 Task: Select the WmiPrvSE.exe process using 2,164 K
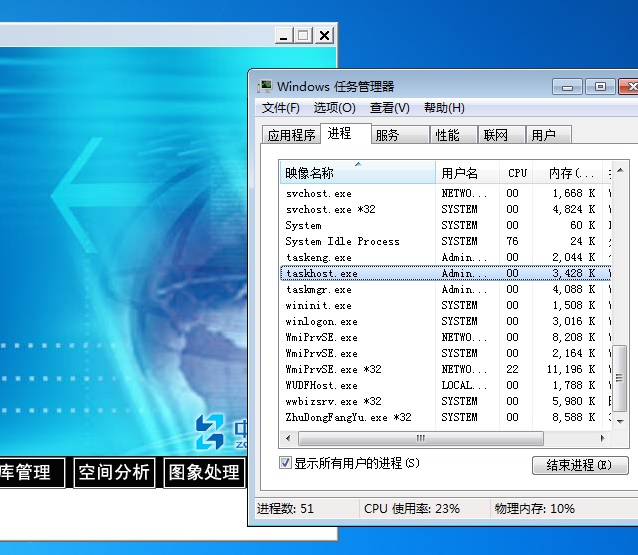point(446,353)
